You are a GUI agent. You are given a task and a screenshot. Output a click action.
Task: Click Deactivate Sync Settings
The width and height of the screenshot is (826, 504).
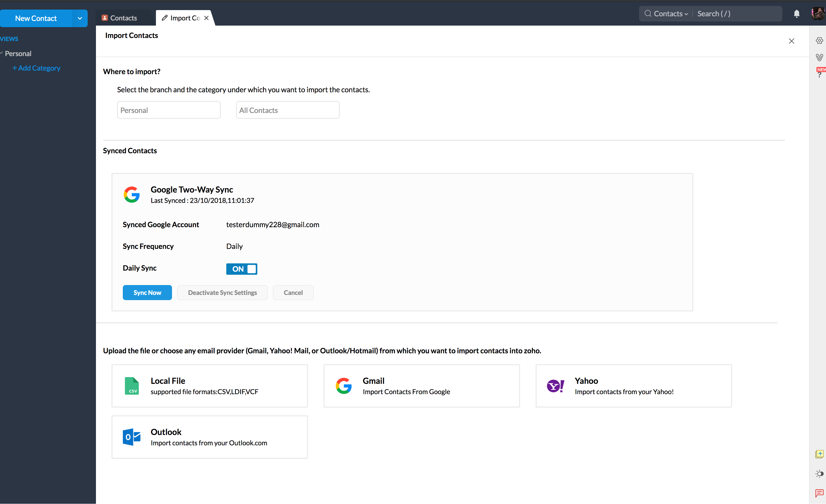[x=222, y=293]
